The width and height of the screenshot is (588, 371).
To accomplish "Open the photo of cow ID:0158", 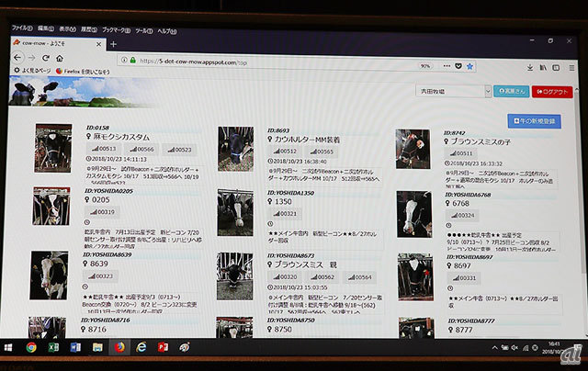I will (53, 148).
